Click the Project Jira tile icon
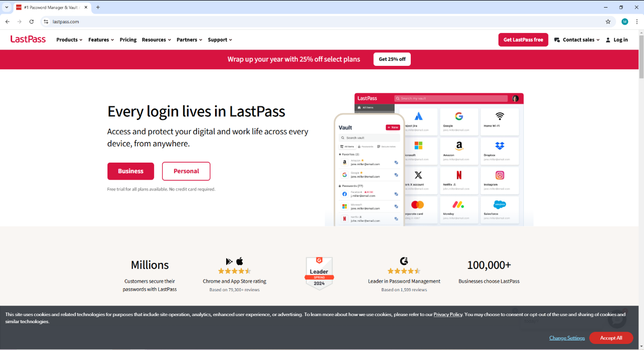The image size is (644, 350). (418, 116)
